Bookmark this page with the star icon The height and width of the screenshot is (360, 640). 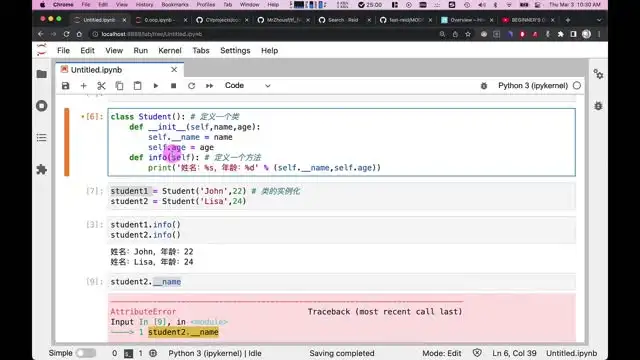click(468, 34)
